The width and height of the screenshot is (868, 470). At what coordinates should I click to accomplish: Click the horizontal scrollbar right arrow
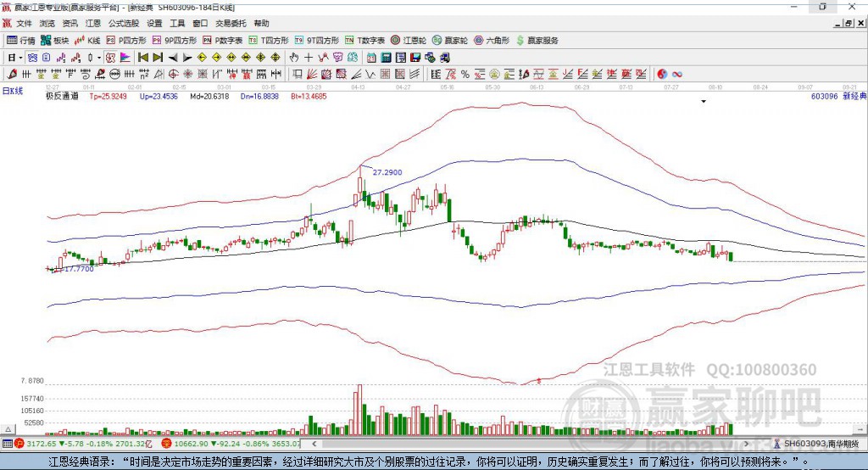pyautogui.click(x=746, y=444)
